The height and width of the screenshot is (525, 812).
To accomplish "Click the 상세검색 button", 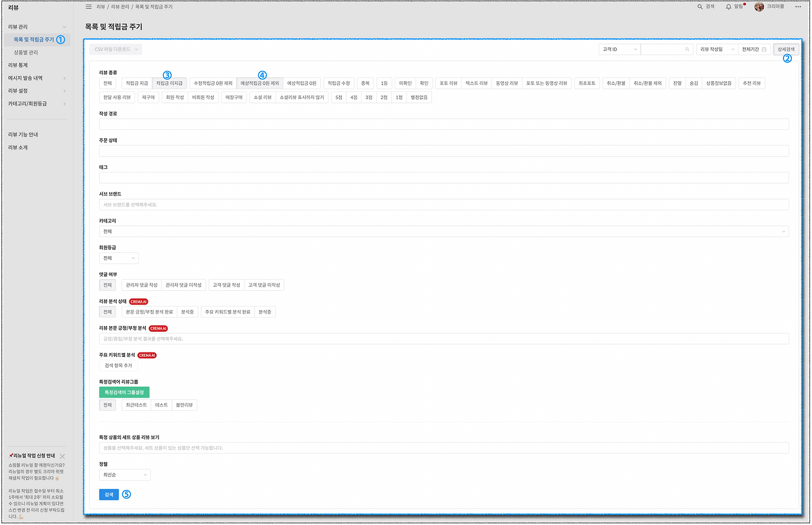I will coord(787,49).
